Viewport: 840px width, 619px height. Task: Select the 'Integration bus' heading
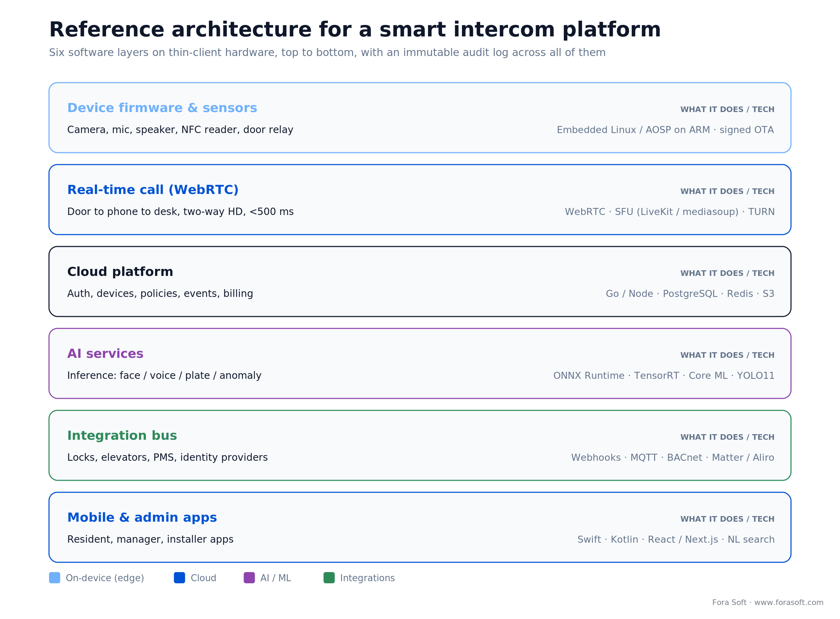point(122,436)
